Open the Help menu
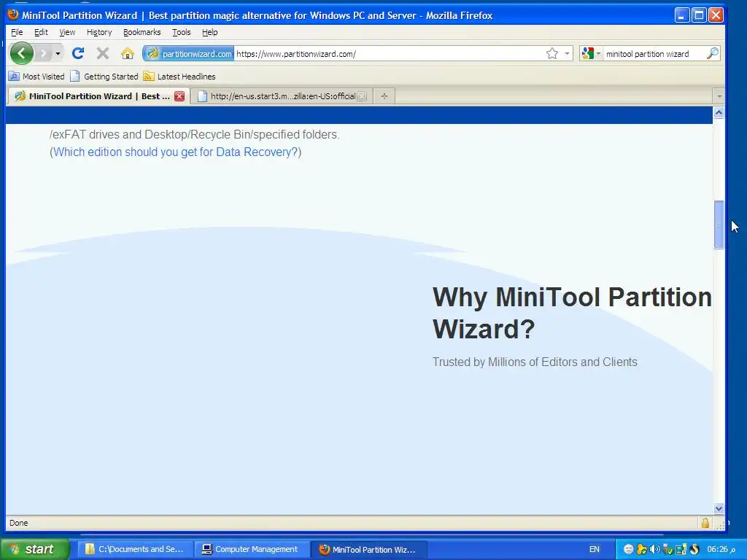Image resolution: width=747 pixels, height=560 pixels. point(209,32)
